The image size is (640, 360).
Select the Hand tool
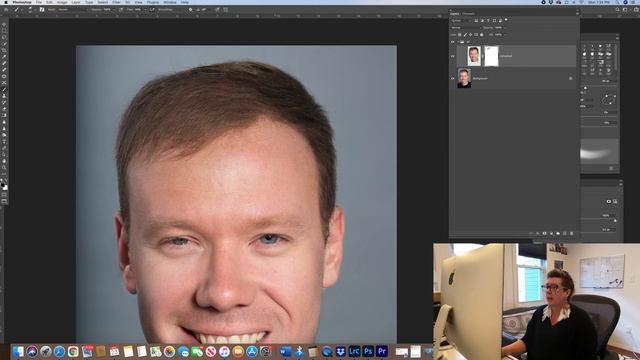(x=4, y=161)
